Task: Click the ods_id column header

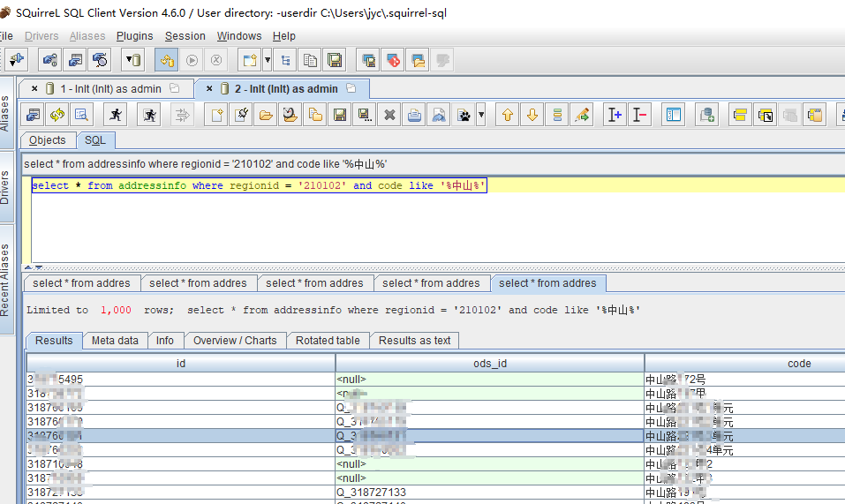Action: [489, 363]
